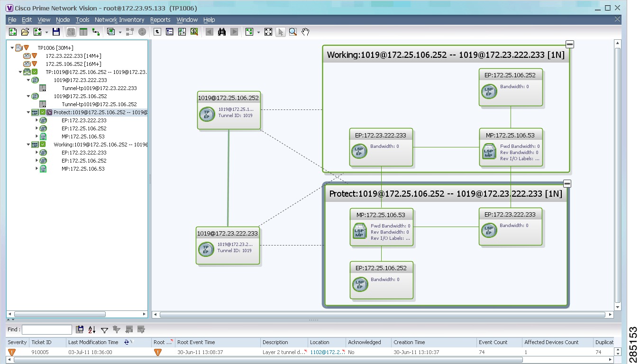Click the LSP EP icon in Working EP:172.23.222.233
Screen dimensions: 640x364
click(x=359, y=151)
